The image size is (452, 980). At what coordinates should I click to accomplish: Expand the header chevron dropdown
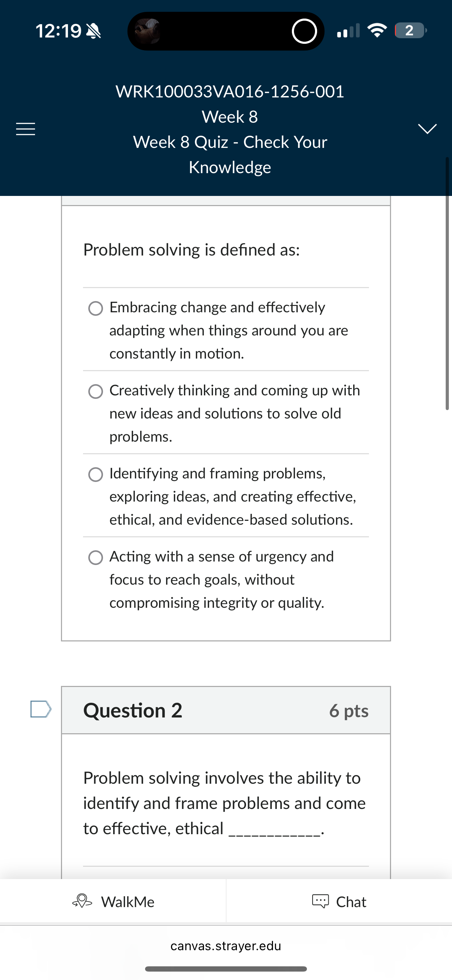tap(427, 129)
